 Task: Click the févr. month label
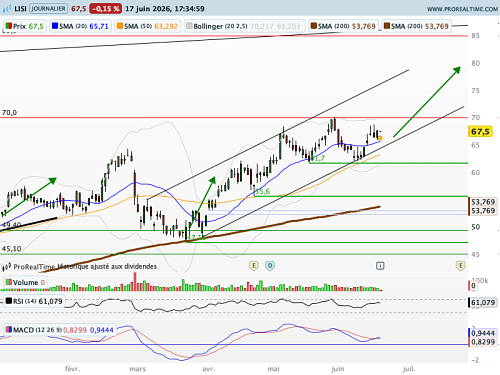pos(72,369)
